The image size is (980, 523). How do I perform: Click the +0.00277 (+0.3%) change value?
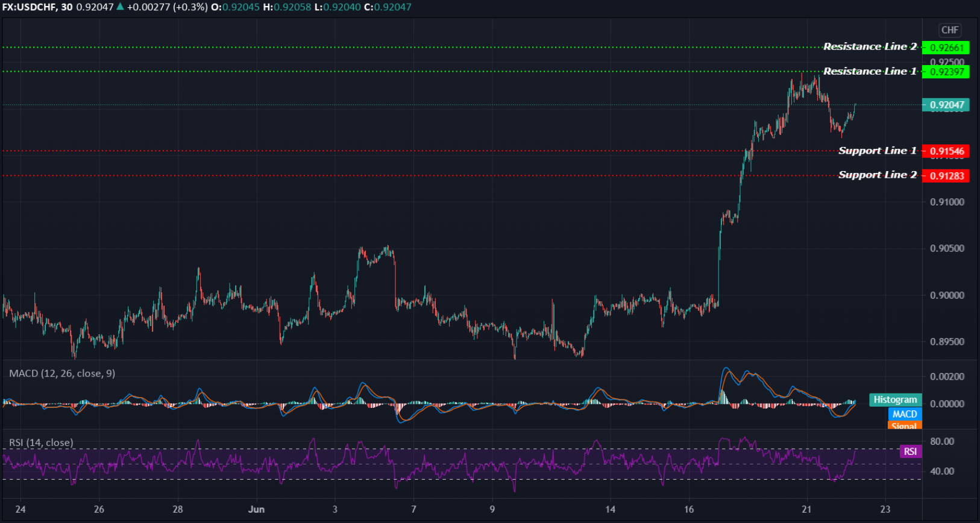click(167, 7)
